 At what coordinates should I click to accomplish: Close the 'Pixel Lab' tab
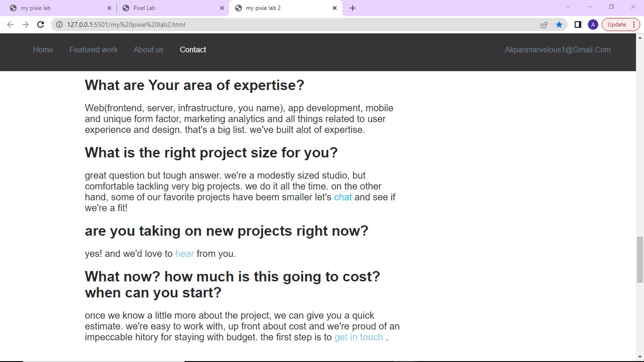pos(222,8)
